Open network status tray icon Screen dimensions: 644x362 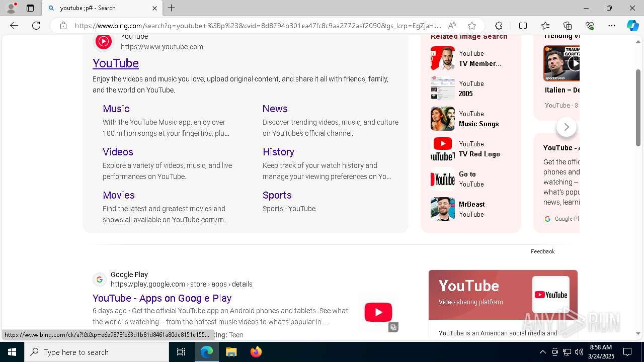(567, 352)
